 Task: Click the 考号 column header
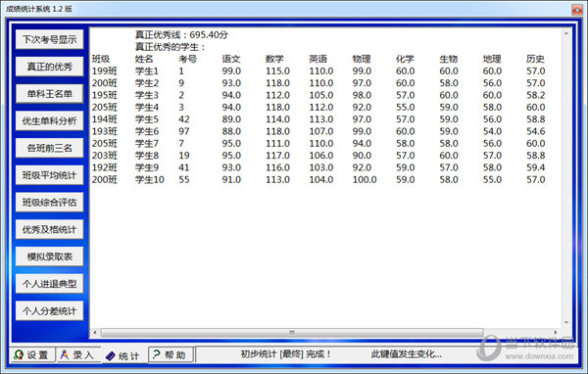[x=187, y=59]
